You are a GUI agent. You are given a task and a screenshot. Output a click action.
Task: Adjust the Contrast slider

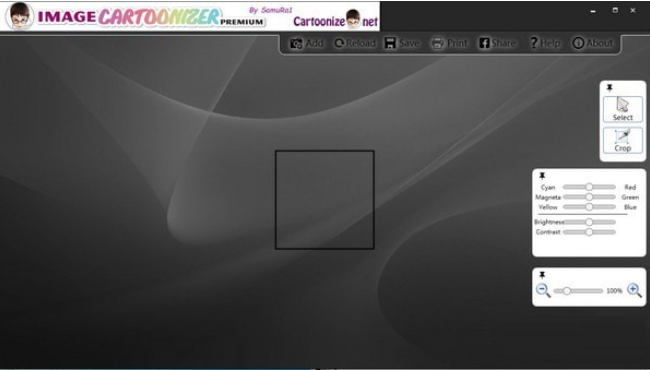pos(589,232)
